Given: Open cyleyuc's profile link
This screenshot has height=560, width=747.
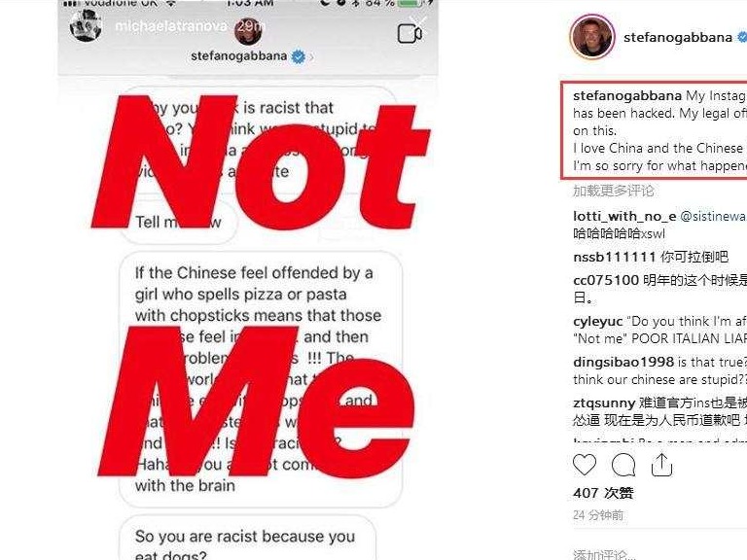Looking at the screenshot, I should pos(598,322).
